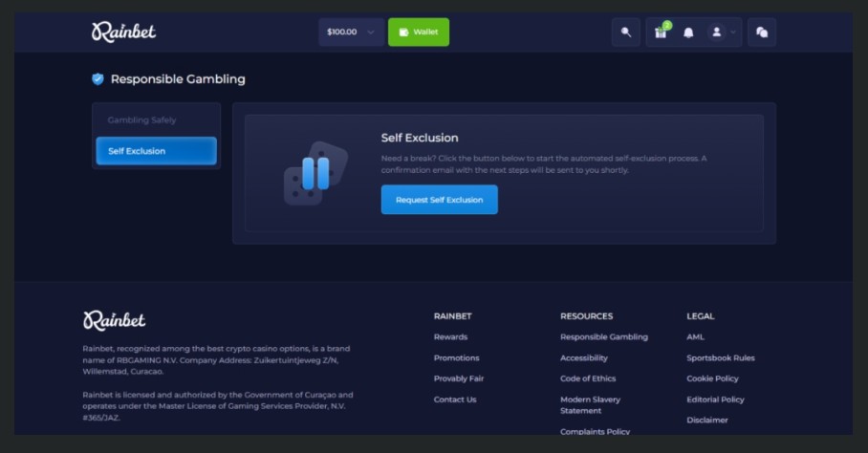Screen dimensions: 868x453
Task: Select the Self Exclusion sidebar tab
Action: [x=156, y=151]
